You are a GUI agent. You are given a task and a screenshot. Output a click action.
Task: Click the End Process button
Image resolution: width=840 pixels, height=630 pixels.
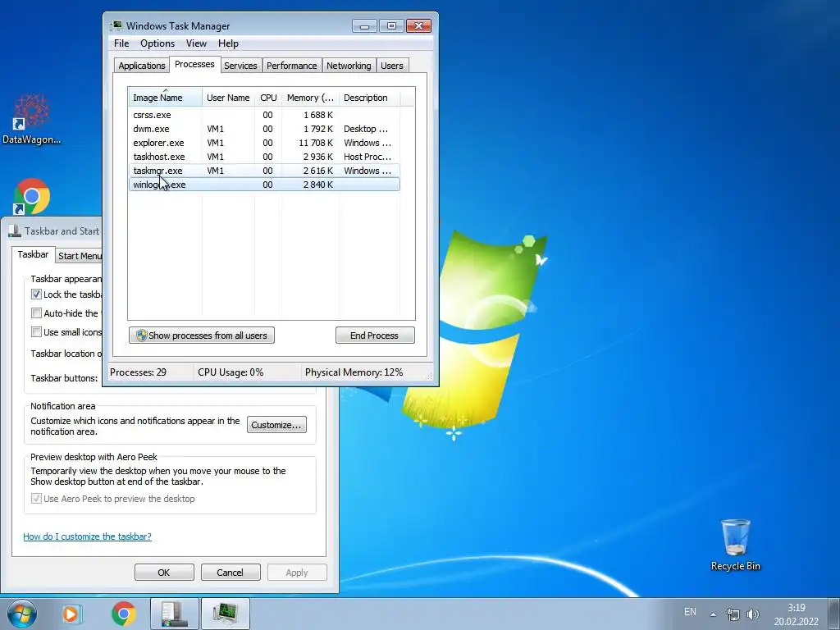pos(374,336)
